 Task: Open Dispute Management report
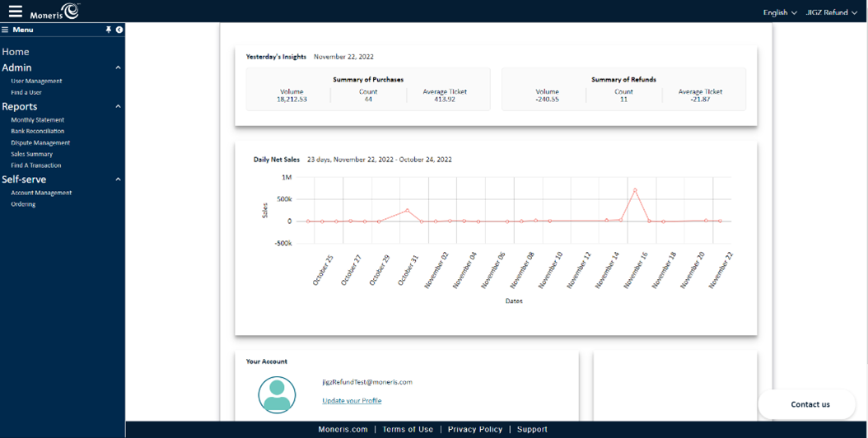click(40, 143)
